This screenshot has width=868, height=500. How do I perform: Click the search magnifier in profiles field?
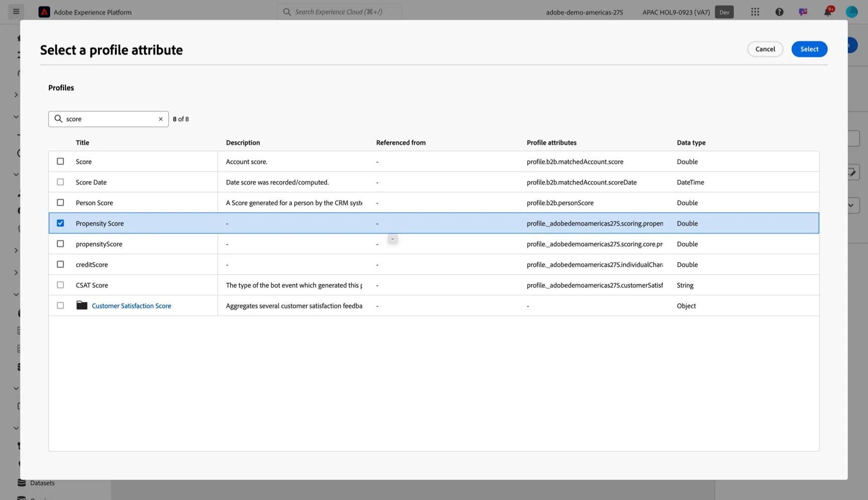[x=58, y=119]
